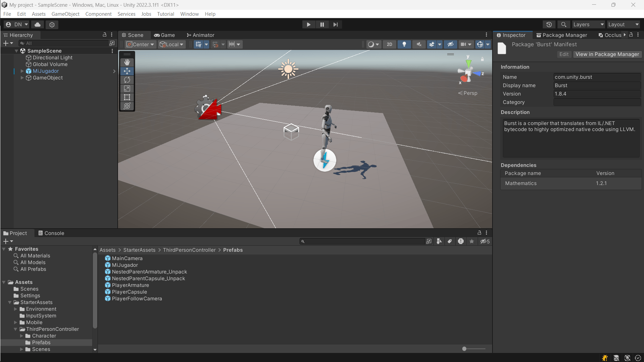Image resolution: width=644 pixels, height=362 pixels.
Task: Open search by import log type
Action: click(461, 241)
